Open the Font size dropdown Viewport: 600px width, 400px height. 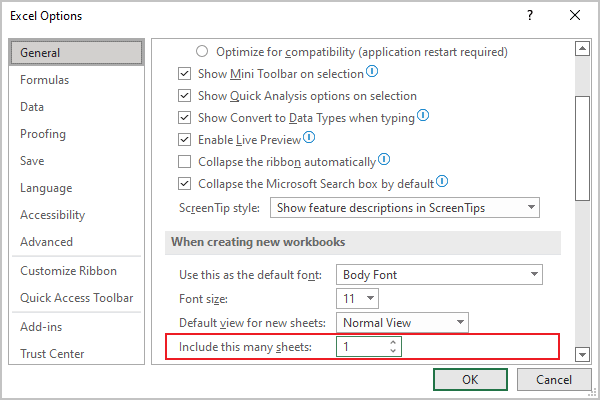(357, 298)
